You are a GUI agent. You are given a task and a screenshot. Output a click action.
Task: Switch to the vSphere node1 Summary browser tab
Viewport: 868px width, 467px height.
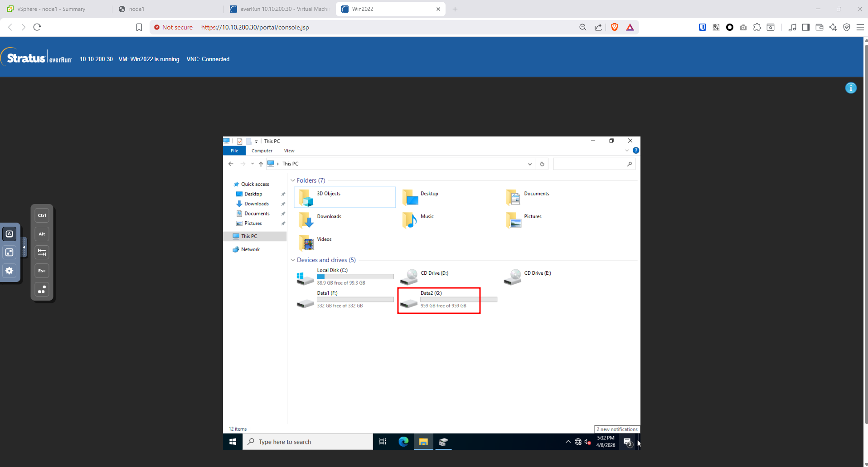tap(51, 9)
